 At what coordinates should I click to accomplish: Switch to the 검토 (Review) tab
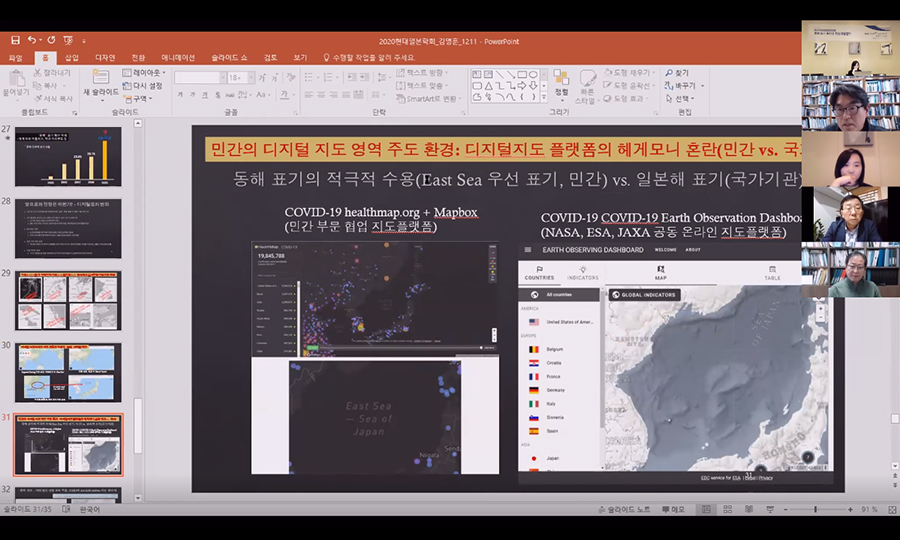pos(270,57)
